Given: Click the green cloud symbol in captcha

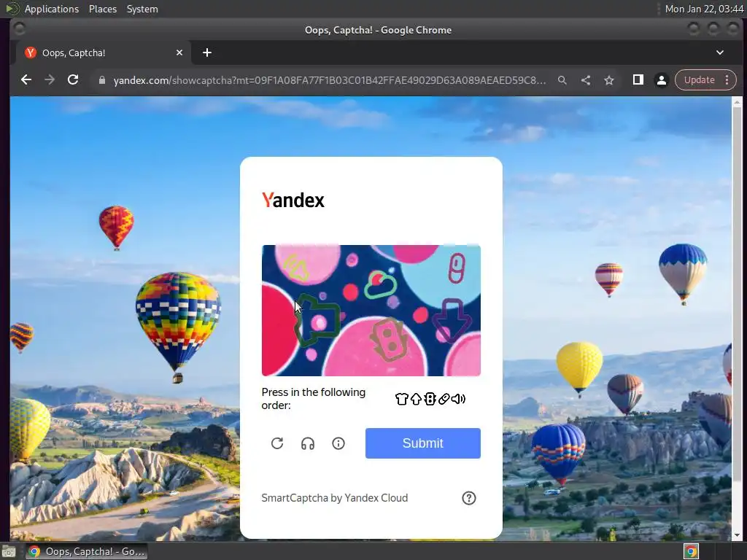Looking at the screenshot, I should (380, 284).
